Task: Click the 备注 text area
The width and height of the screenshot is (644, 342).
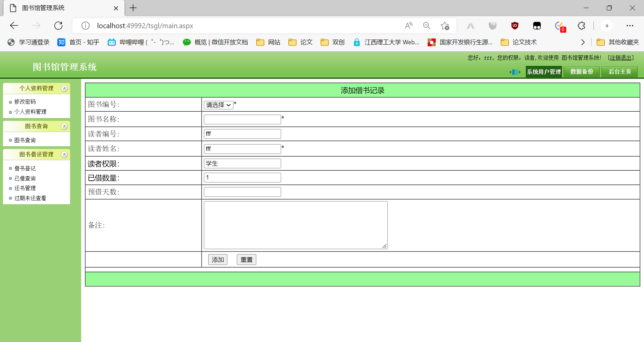Action: pyautogui.click(x=296, y=225)
